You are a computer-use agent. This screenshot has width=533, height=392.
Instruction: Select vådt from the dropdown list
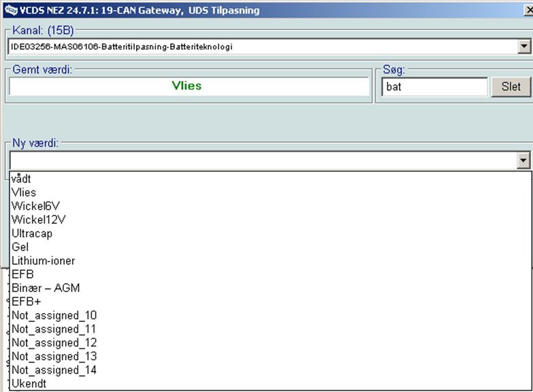coord(21,179)
